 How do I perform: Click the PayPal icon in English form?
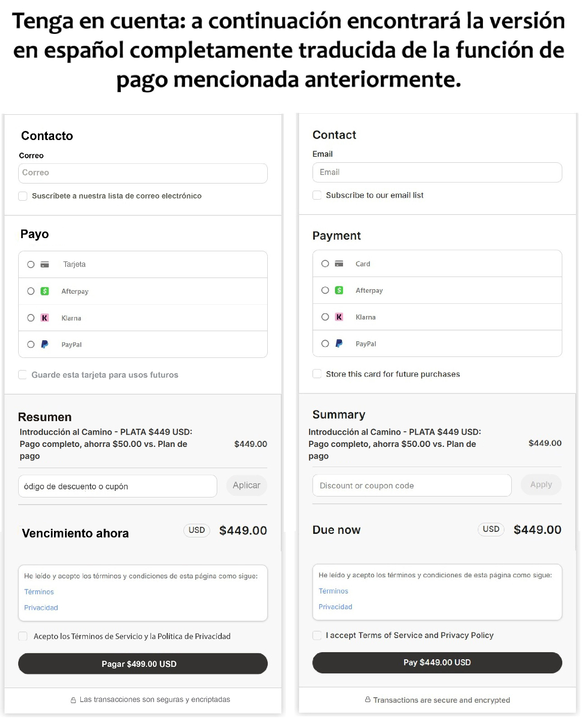(339, 343)
